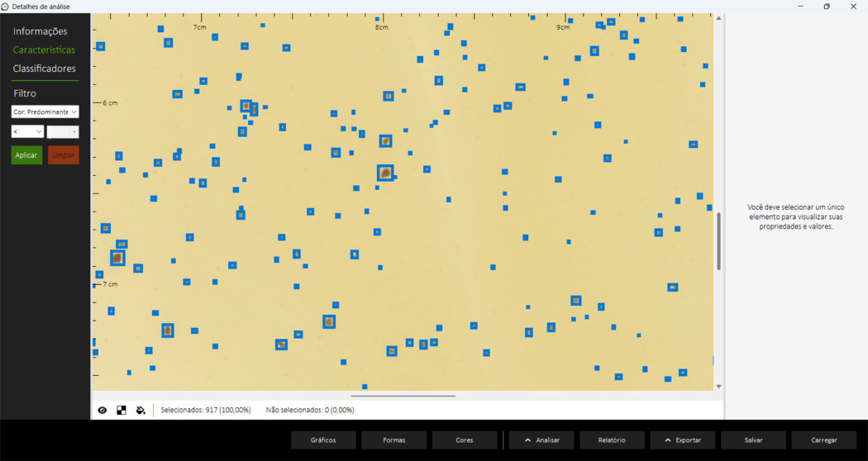This screenshot has height=461, width=868.
Task: Toggle the eye visibility icon
Action: pyautogui.click(x=103, y=410)
